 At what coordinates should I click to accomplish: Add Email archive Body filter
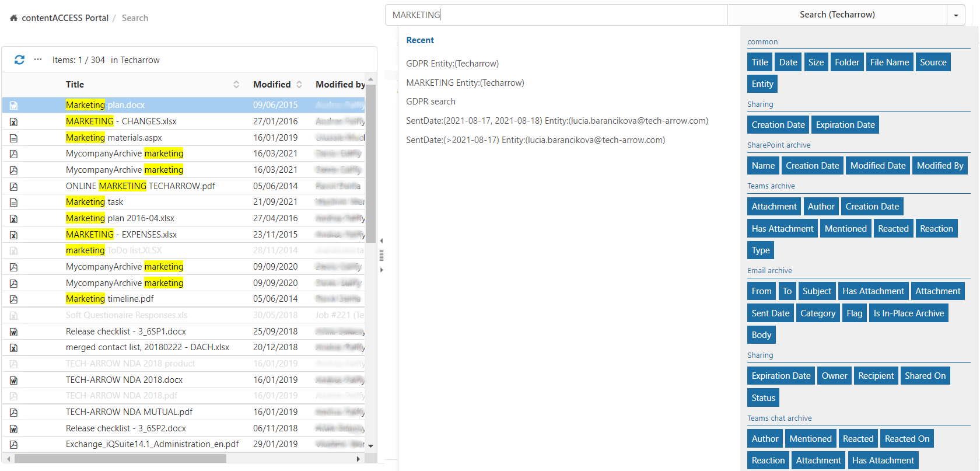point(761,335)
